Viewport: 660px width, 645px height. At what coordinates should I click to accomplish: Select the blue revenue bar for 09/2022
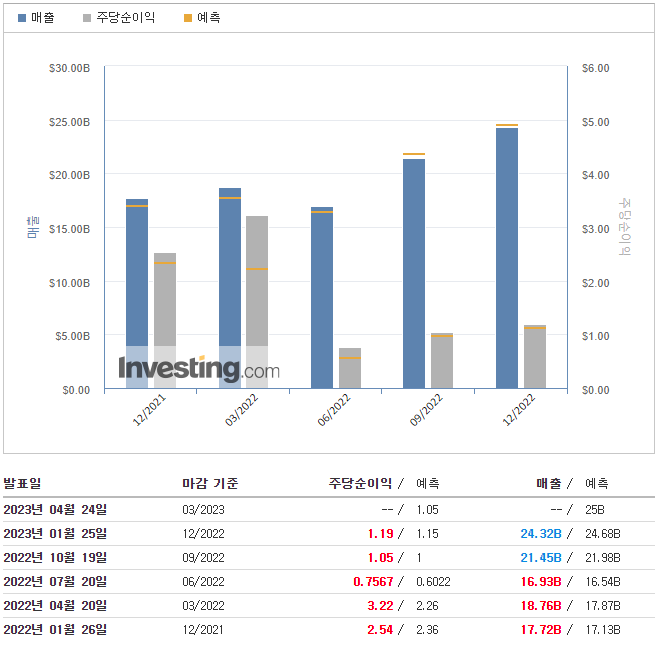[414, 274]
